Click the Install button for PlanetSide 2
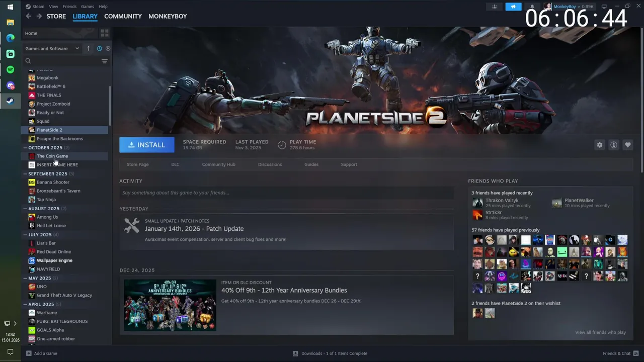Image resolution: width=644 pixels, height=362 pixels. (x=147, y=145)
